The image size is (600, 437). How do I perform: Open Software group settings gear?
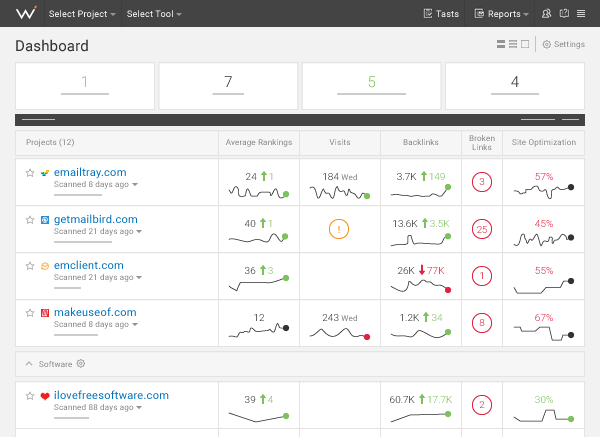click(x=81, y=364)
